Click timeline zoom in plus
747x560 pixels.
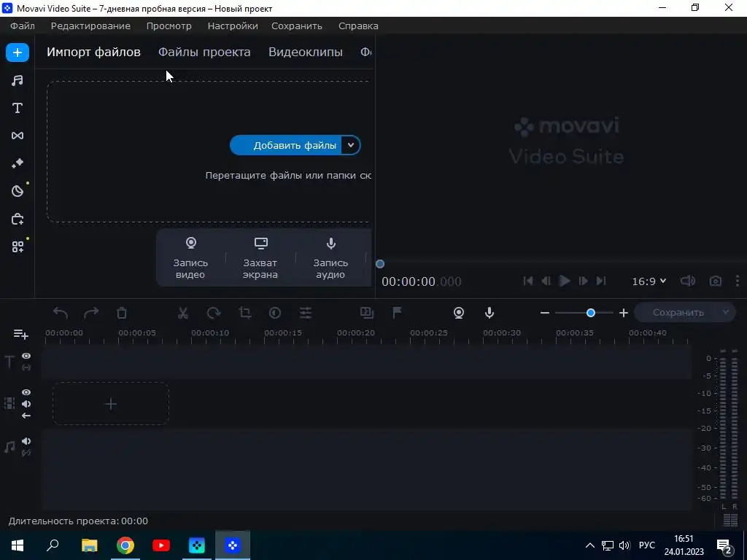pos(624,313)
